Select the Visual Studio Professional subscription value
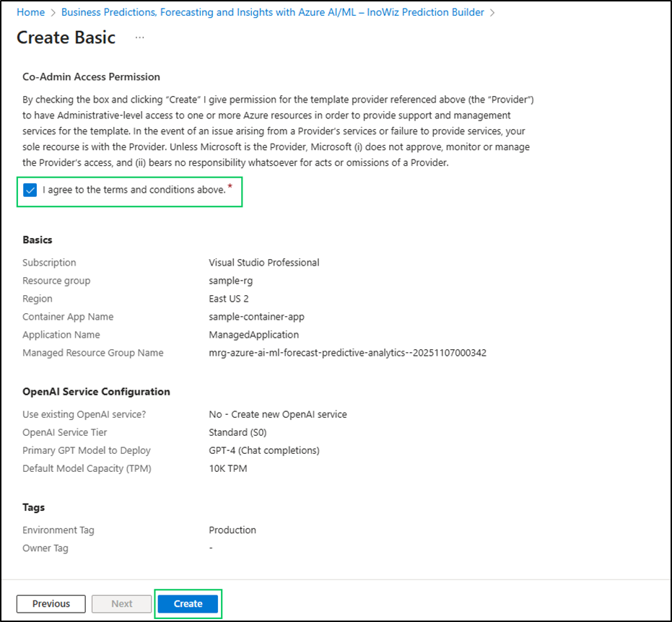 click(x=264, y=263)
